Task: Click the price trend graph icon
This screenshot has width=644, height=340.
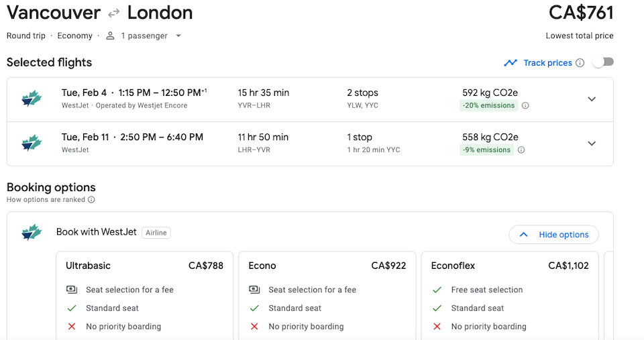Action: tap(511, 63)
